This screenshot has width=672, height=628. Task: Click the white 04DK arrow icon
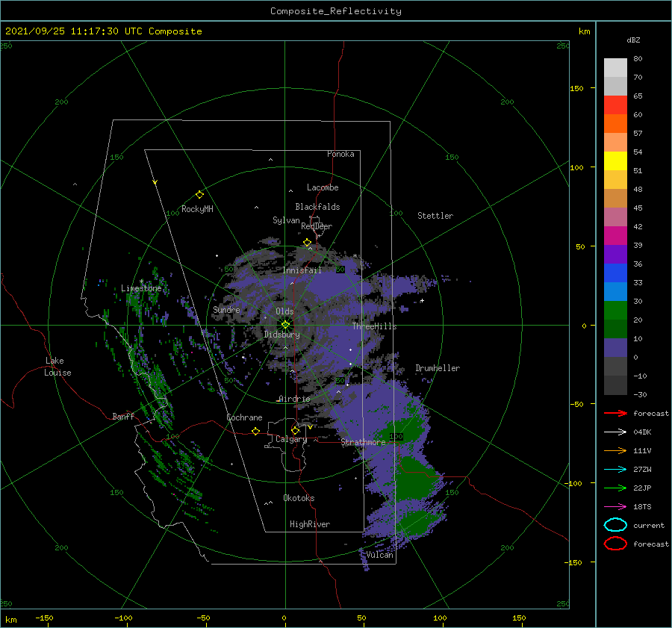pos(615,432)
